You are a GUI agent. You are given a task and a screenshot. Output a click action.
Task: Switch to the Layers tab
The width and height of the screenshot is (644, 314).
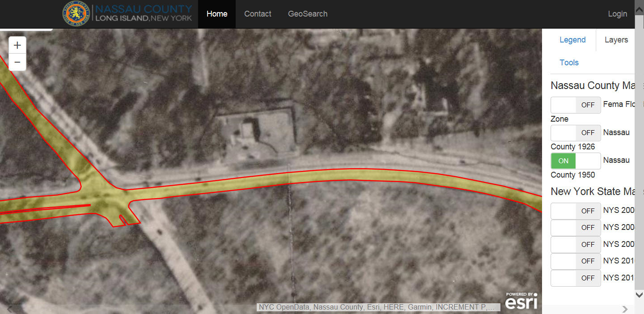click(x=616, y=40)
